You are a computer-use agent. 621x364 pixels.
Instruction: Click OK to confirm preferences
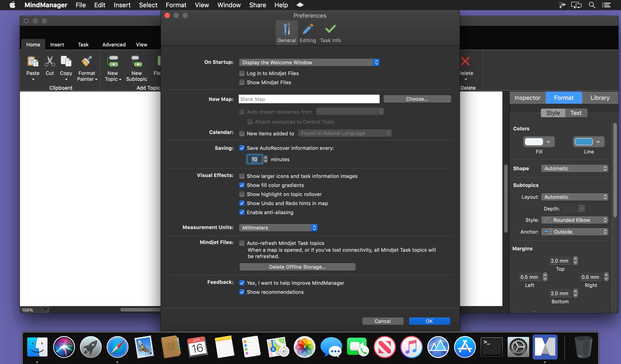coord(429,321)
